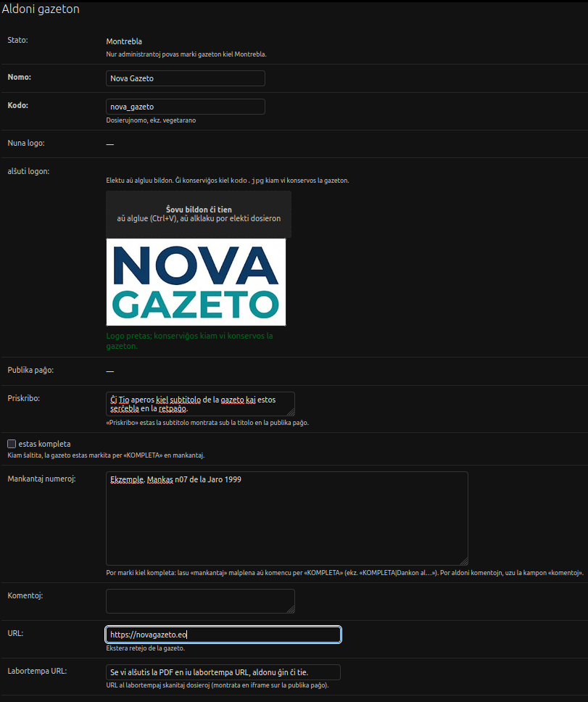Click the 'Labortempa URL:' label
This screenshot has height=702, width=588.
(37, 671)
